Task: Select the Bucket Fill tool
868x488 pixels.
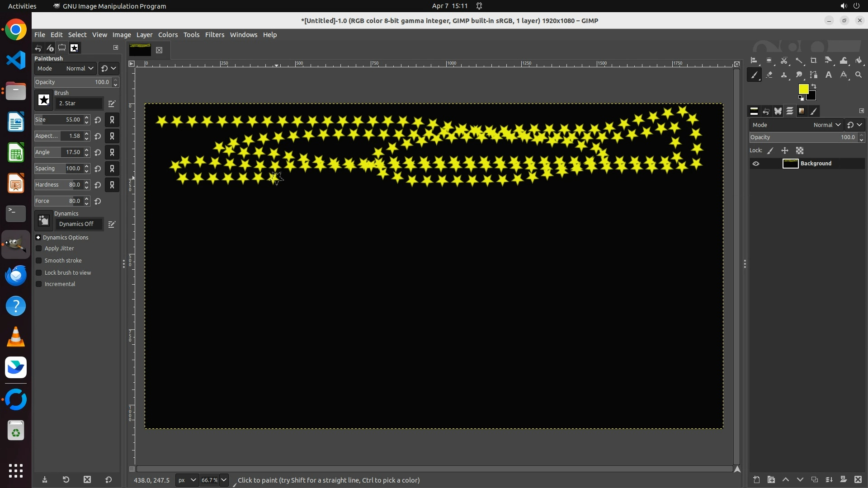Action: pyautogui.click(x=859, y=61)
